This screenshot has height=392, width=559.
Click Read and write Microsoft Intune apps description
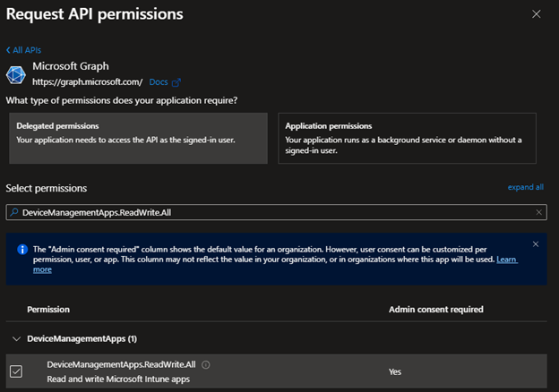click(118, 379)
